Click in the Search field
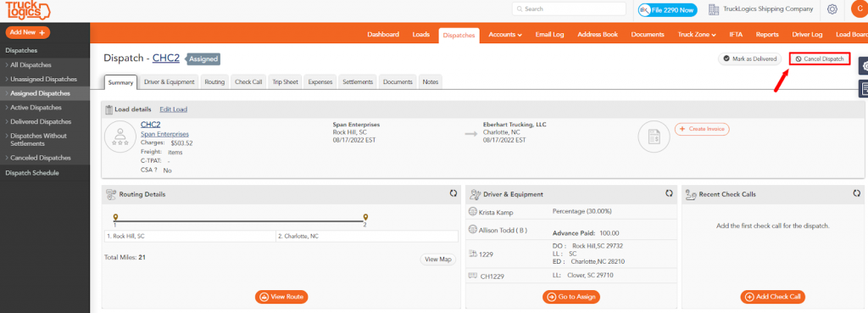868x313 pixels. tap(569, 8)
